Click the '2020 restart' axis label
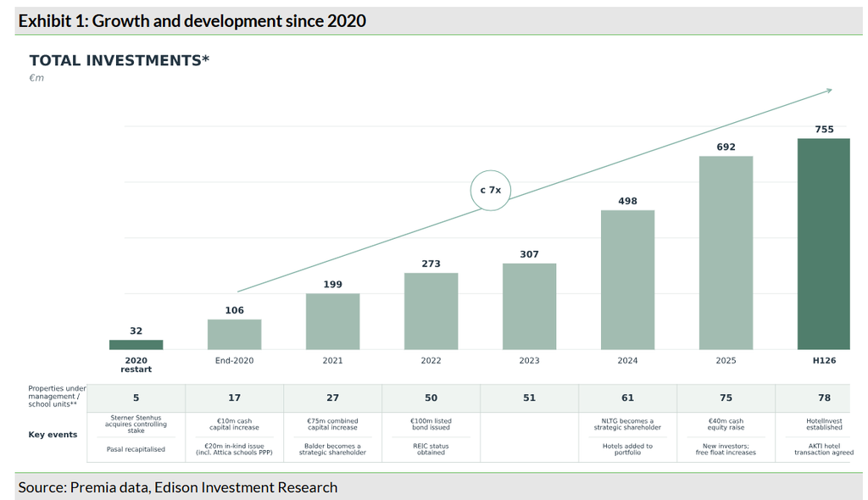This screenshot has width=868, height=500. (136, 365)
